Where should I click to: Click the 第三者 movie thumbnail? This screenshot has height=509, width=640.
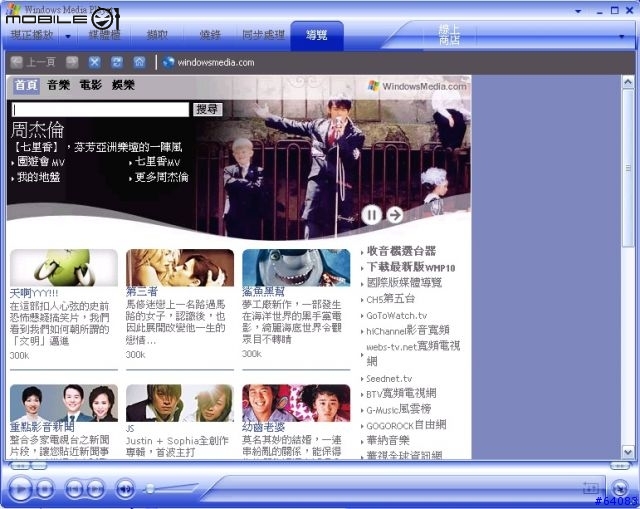[x=180, y=268]
